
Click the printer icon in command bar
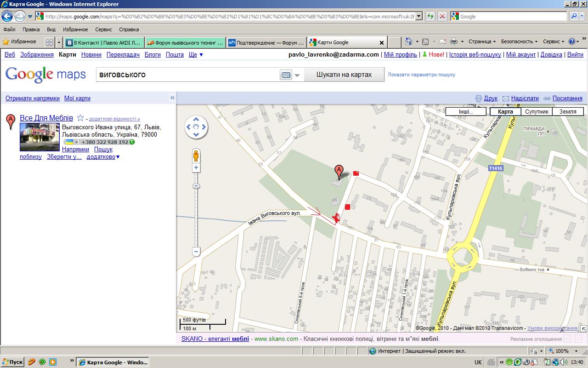[454, 42]
